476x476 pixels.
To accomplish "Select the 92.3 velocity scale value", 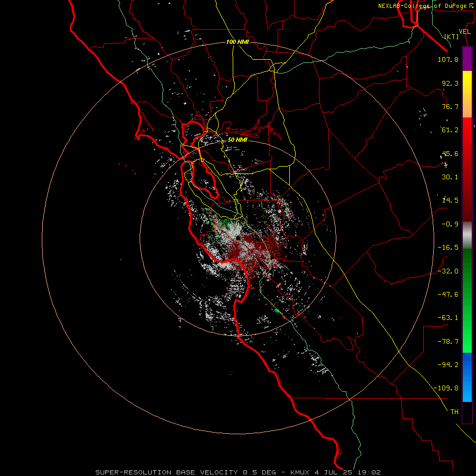I will tap(450, 83).
